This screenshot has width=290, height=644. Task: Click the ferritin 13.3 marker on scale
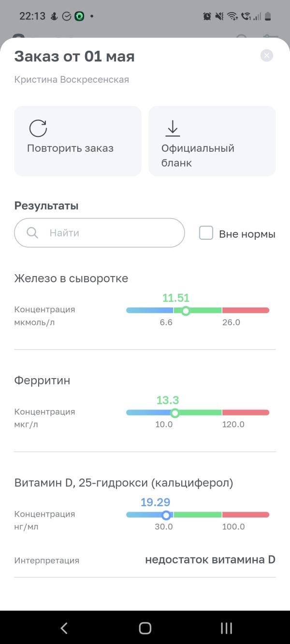click(x=175, y=413)
